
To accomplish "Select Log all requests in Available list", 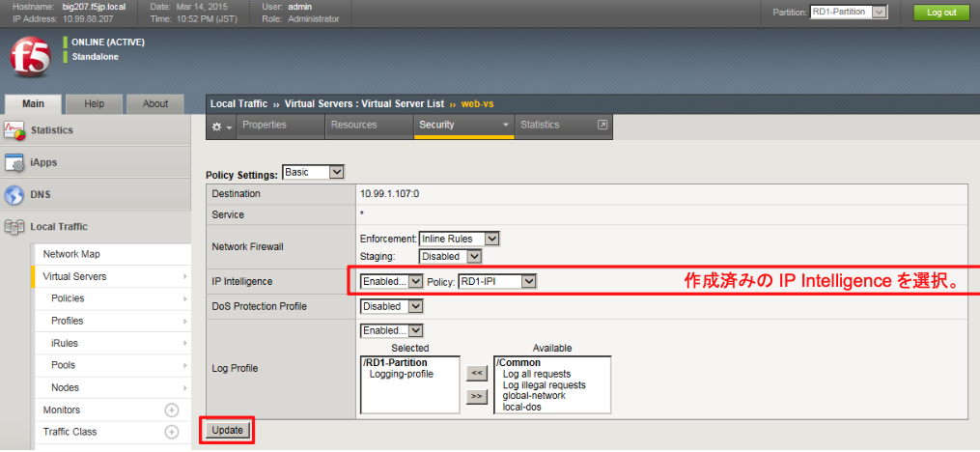I will 536,375.
